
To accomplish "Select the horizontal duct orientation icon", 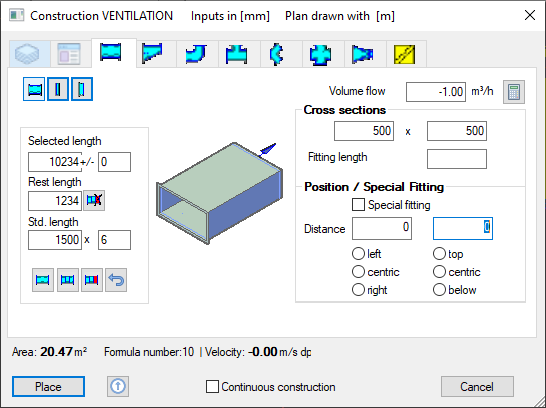I will tap(34, 89).
